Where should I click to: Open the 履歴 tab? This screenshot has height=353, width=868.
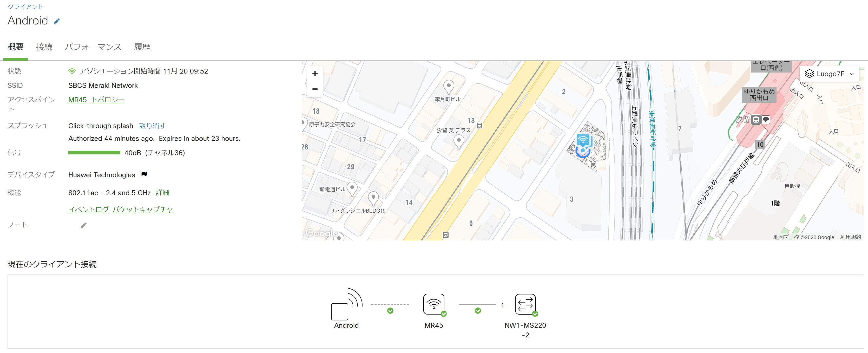tap(142, 47)
